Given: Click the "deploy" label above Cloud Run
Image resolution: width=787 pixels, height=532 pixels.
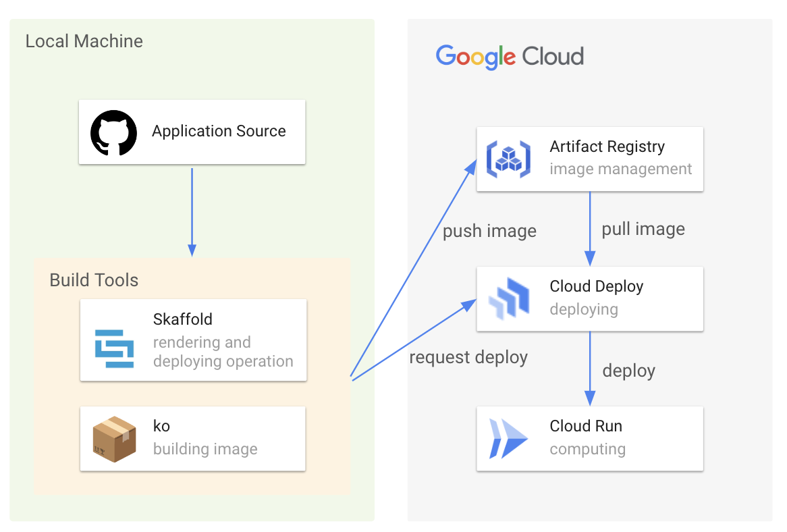Looking at the screenshot, I should pos(629,371).
